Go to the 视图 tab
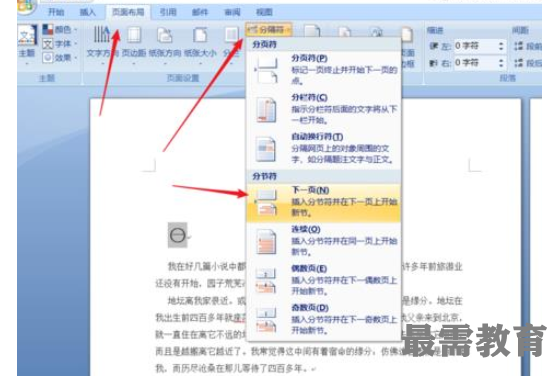This screenshot has height=380, width=553. [x=264, y=12]
